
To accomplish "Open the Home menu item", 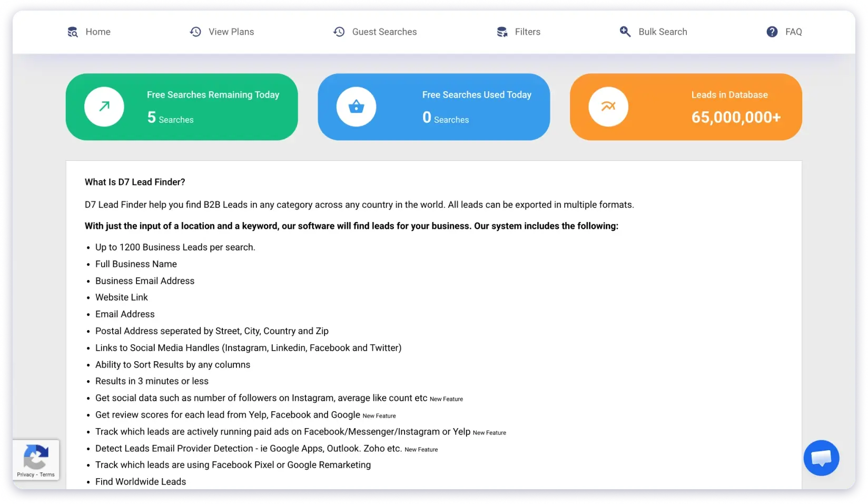I will point(98,32).
